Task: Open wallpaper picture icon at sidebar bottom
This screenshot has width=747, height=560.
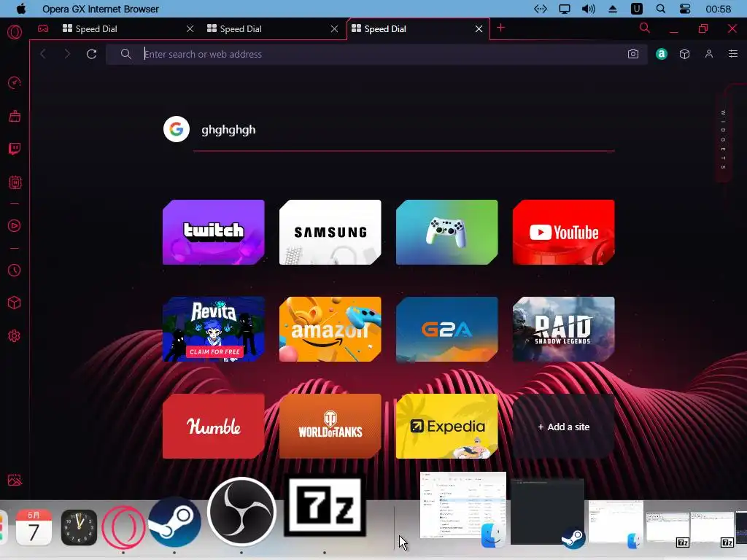Action: click(x=15, y=480)
